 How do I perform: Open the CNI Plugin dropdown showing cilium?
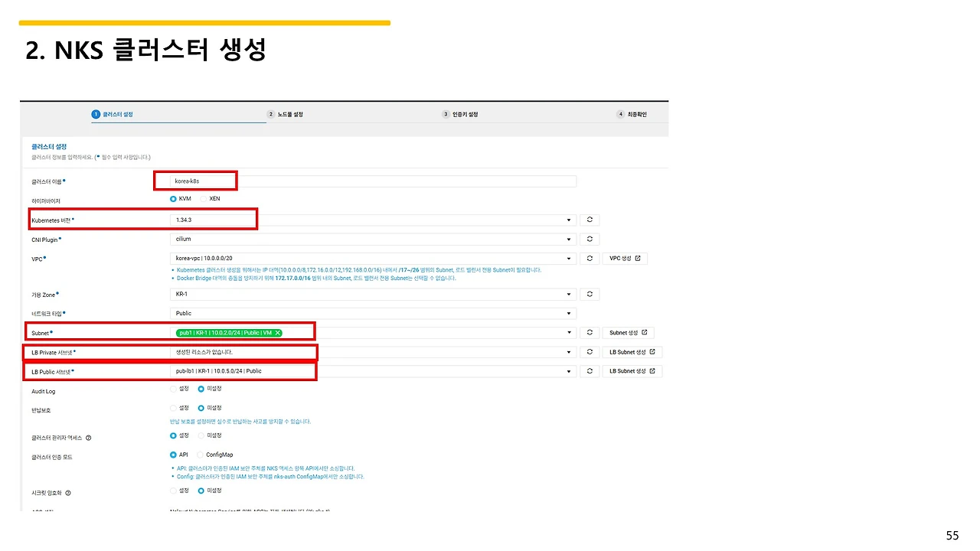tap(372, 240)
